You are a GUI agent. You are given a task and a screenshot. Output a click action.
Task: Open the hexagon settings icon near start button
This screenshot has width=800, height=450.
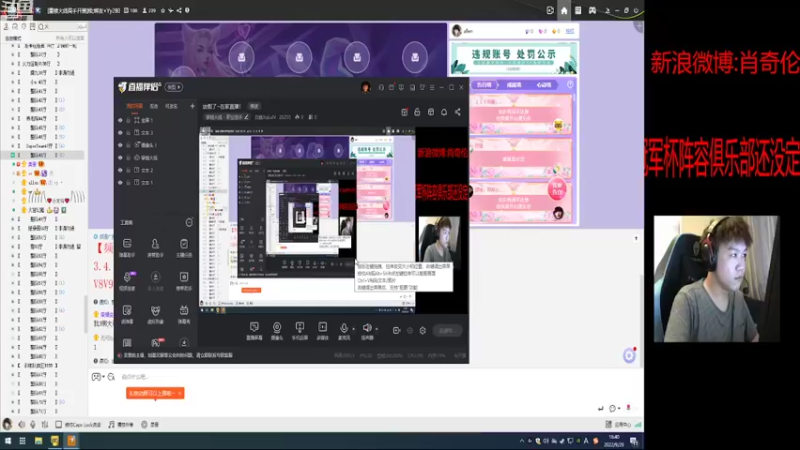422,331
